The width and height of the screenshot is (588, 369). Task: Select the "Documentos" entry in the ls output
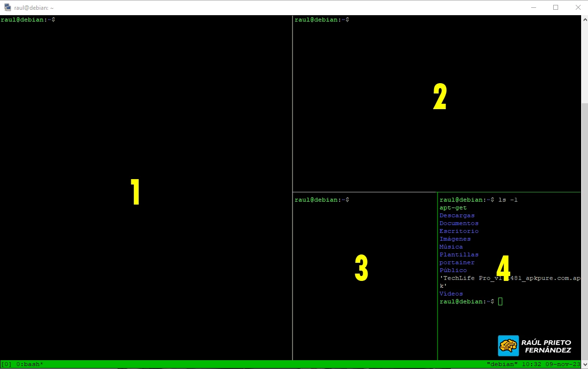point(459,223)
